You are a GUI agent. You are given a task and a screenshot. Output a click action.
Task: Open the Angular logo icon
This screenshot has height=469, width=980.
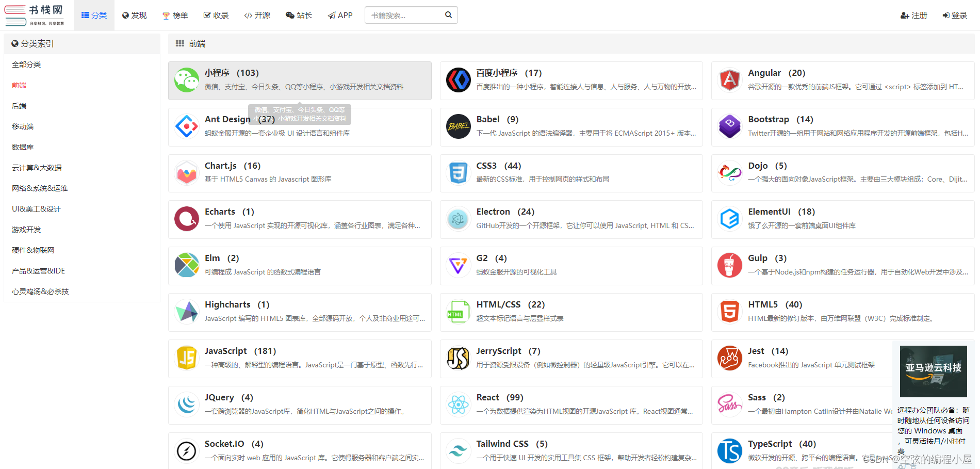click(x=730, y=80)
